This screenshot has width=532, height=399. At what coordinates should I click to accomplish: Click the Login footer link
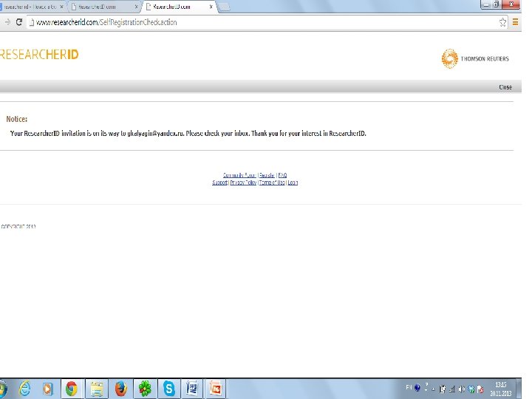[x=293, y=183]
